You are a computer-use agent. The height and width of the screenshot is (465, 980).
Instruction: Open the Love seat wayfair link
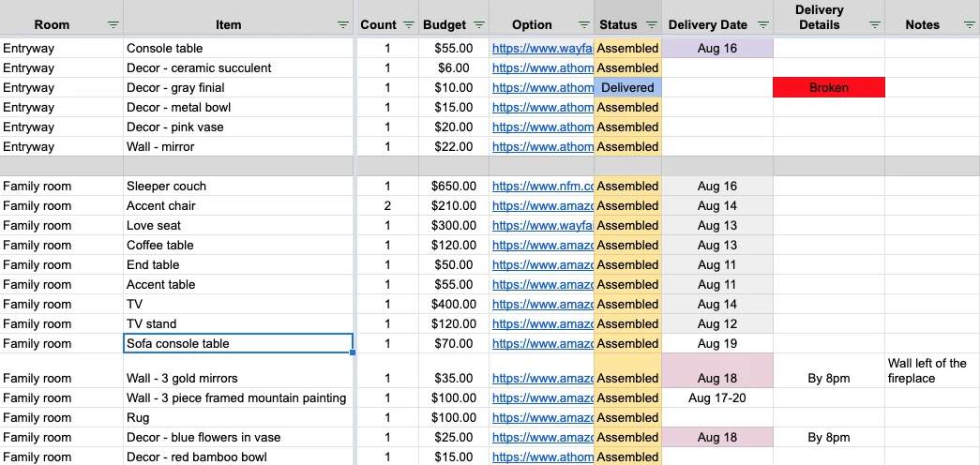pos(542,226)
